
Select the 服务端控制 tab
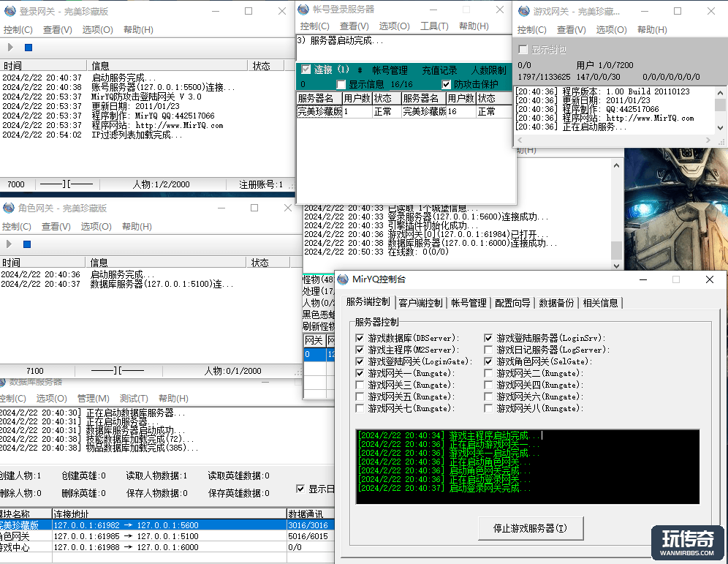368,302
